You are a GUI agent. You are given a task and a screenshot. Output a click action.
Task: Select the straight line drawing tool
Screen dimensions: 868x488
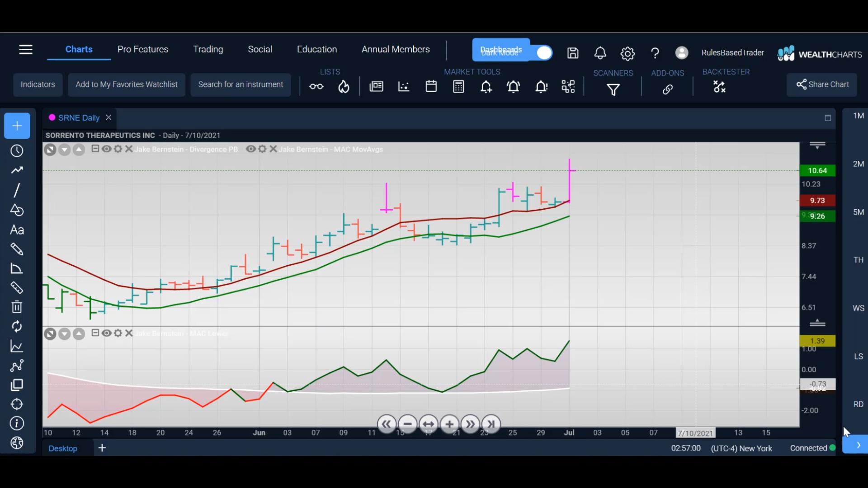click(x=17, y=190)
